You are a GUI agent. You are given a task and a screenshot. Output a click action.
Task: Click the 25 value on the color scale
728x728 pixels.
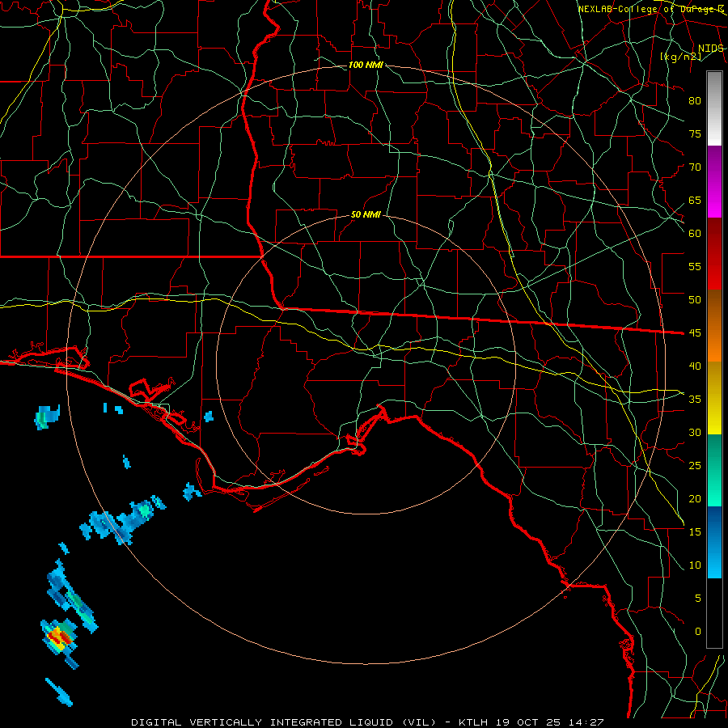[695, 465]
